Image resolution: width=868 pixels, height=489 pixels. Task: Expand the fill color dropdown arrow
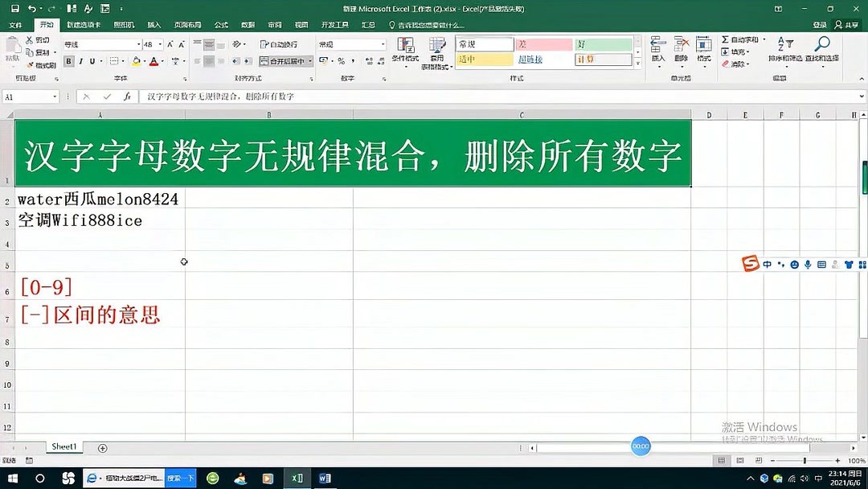[x=145, y=62]
